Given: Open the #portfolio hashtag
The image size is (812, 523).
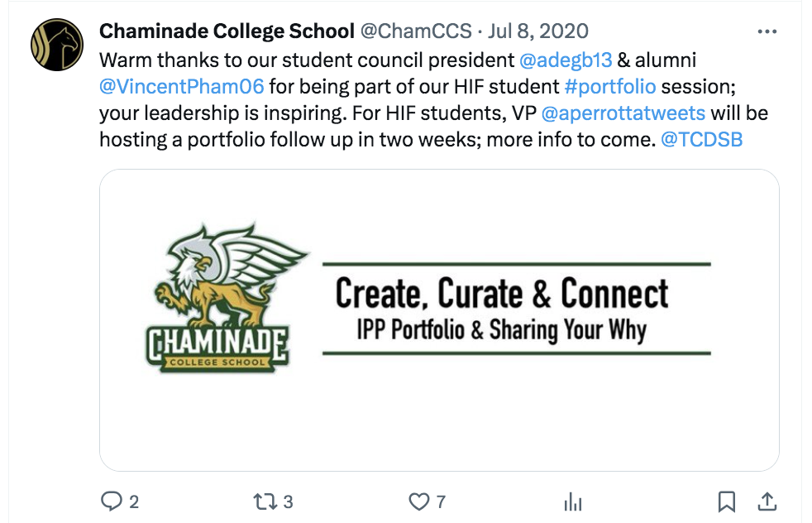Looking at the screenshot, I should (610, 87).
